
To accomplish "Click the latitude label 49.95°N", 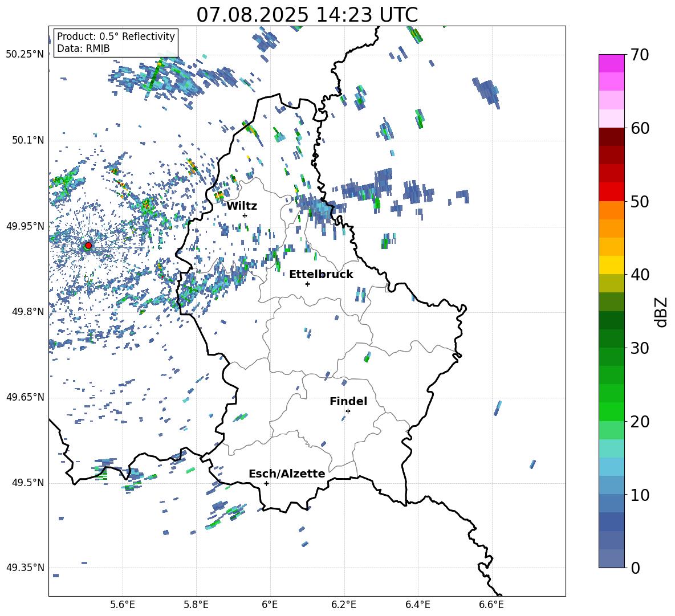I will [x=25, y=227].
